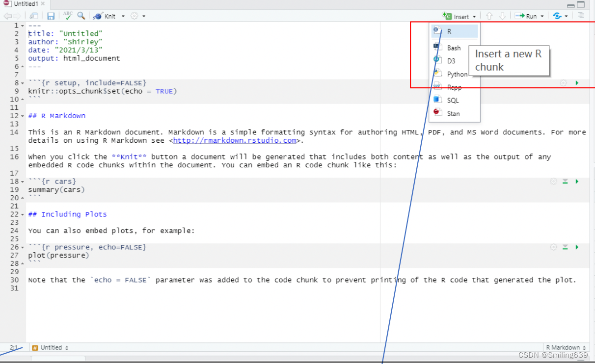The width and height of the screenshot is (595, 364).
Task: Click ## Including Plots heading
Action: tap(68, 214)
